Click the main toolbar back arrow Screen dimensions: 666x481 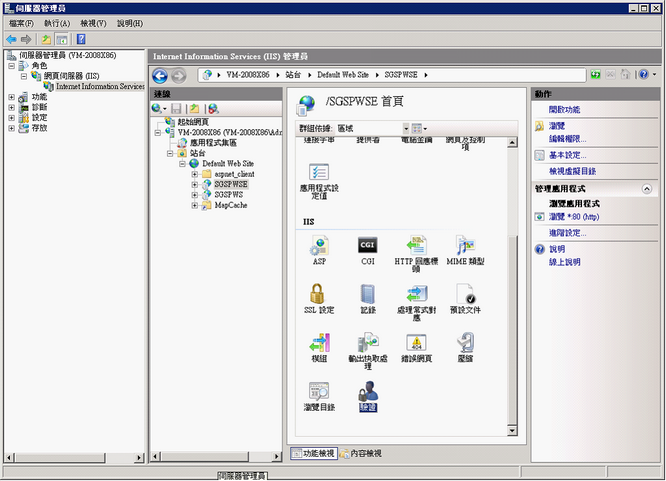pyautogui.click(x=11, y=40)
